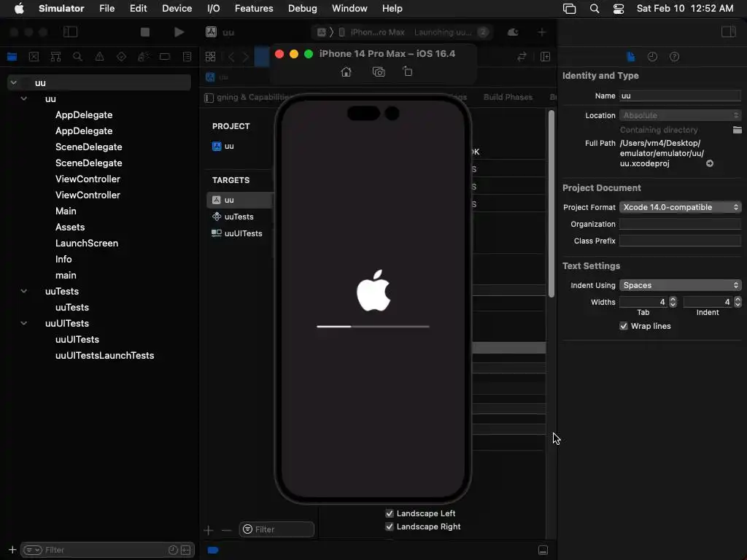This screenshot has width=747, height=560.
Task: Adjust Indent width stepper
Action: (x=738, y=302)
